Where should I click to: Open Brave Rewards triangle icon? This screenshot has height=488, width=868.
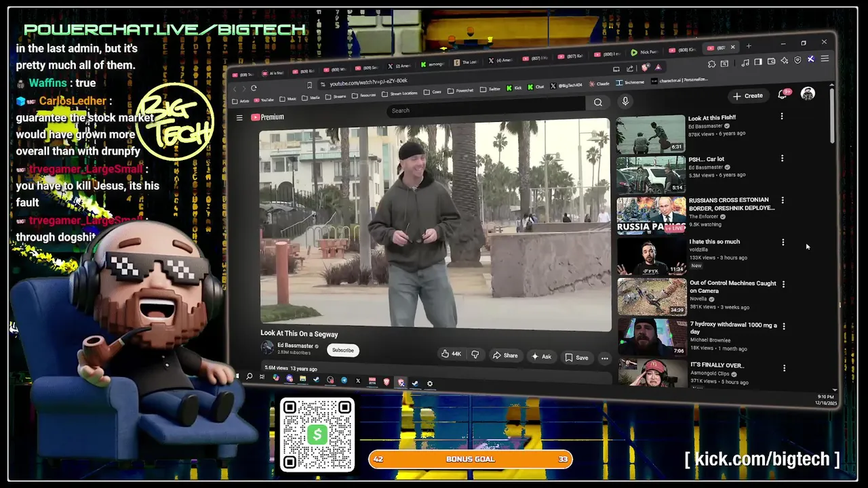click(658, 67)
